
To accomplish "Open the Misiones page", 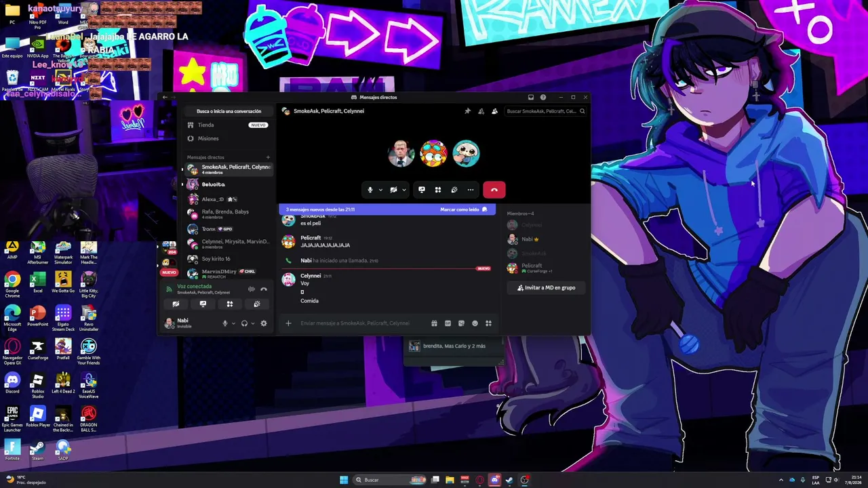I will 228,138.
